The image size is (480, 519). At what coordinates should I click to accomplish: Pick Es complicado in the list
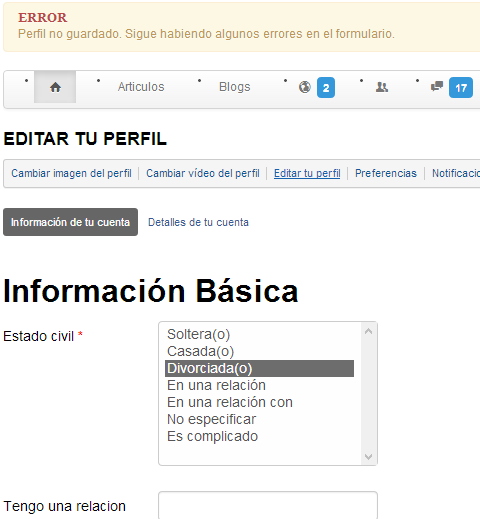(x=259, y=436)
